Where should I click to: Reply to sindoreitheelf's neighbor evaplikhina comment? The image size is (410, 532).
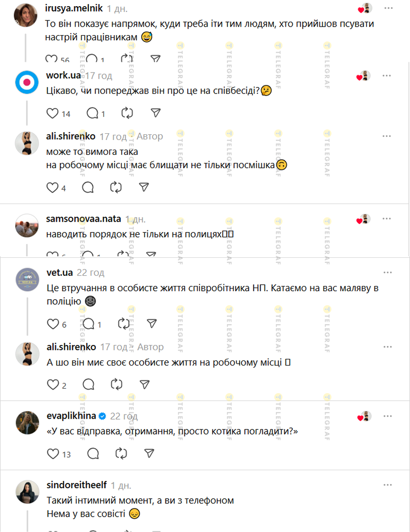(x=93, y=453)
